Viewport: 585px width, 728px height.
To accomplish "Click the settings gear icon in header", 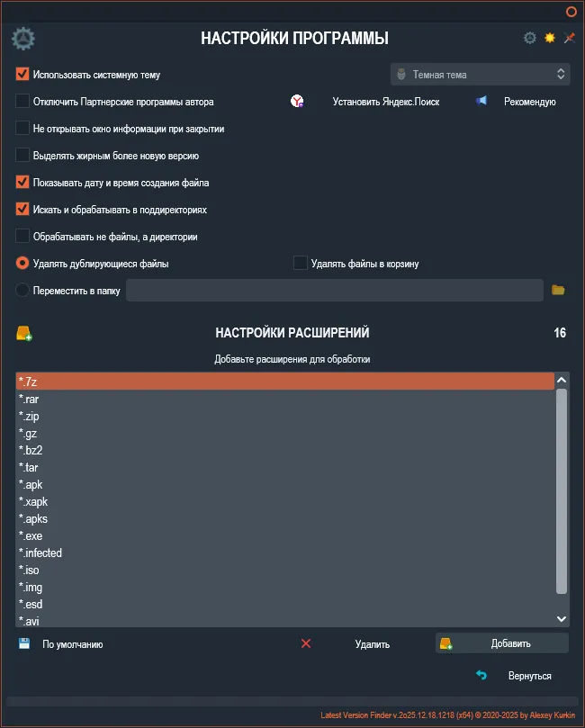I will point(530,38).
